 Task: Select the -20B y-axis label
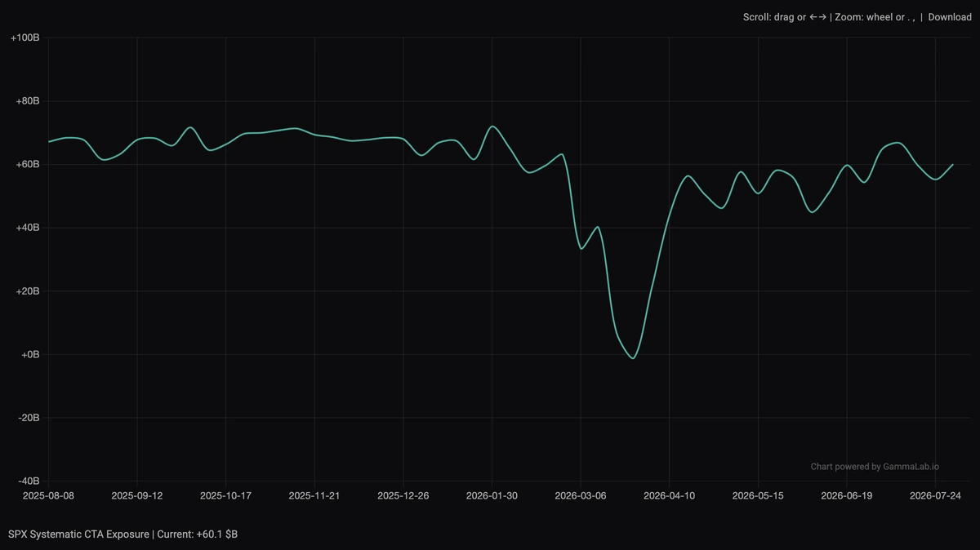[29, 418]
